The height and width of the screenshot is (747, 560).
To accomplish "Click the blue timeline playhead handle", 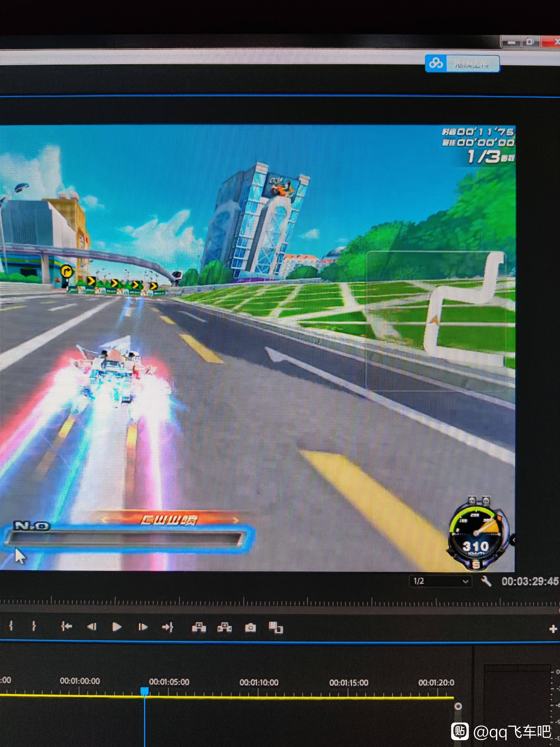I will [144, 691].
